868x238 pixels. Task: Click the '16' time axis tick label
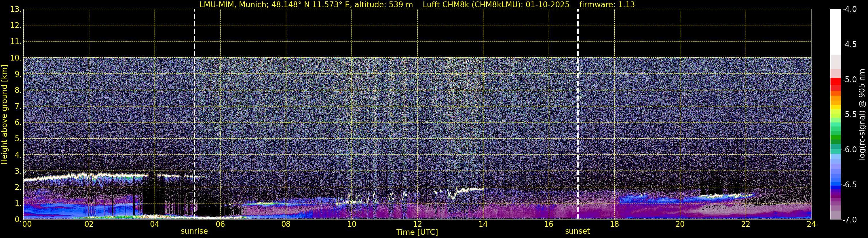point(549,224)
